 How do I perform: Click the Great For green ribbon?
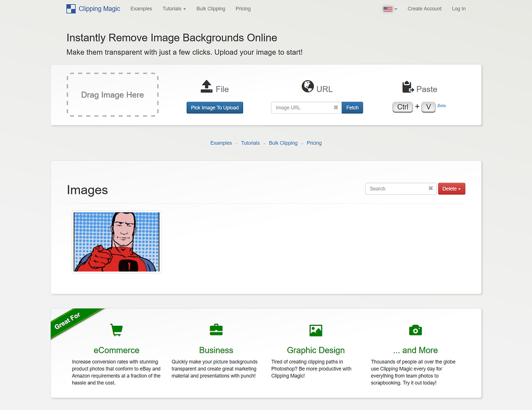tap(68, 321)
